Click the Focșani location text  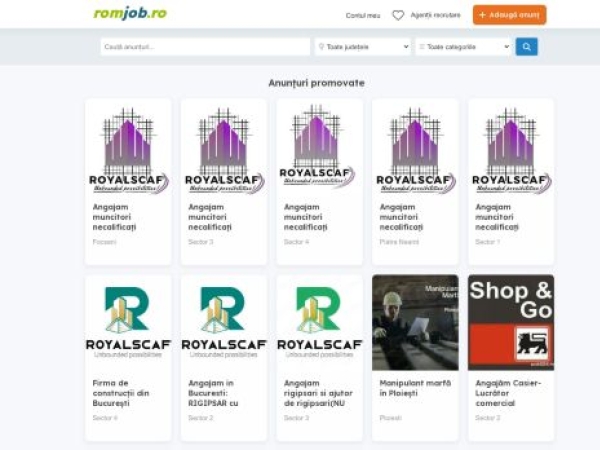pyautogui.click(x=104, y=242)
